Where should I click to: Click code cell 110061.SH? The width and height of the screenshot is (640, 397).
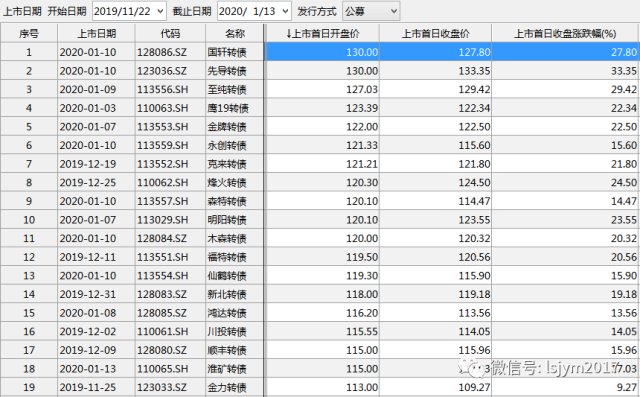click(x=170, y=331)
